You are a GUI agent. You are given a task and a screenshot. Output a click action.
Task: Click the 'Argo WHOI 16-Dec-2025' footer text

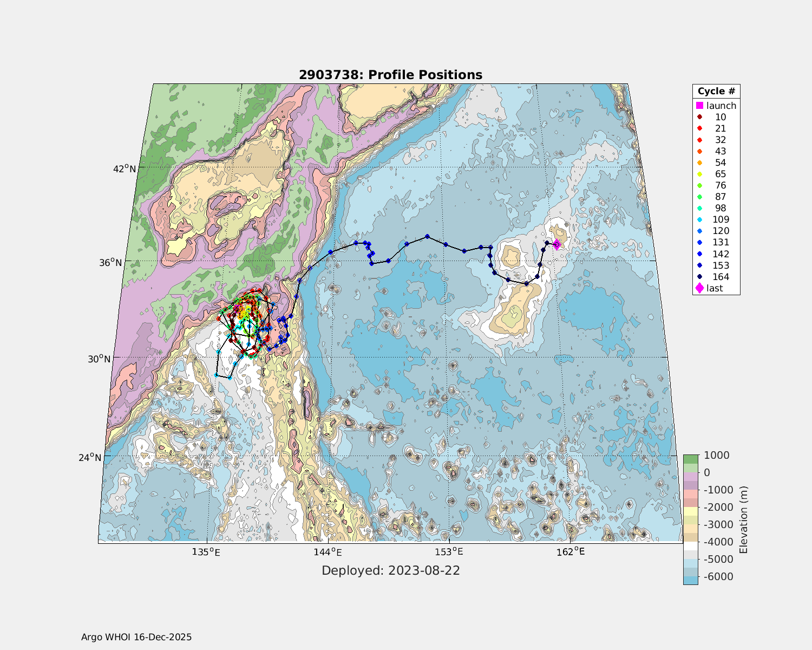tap(136, 637)
